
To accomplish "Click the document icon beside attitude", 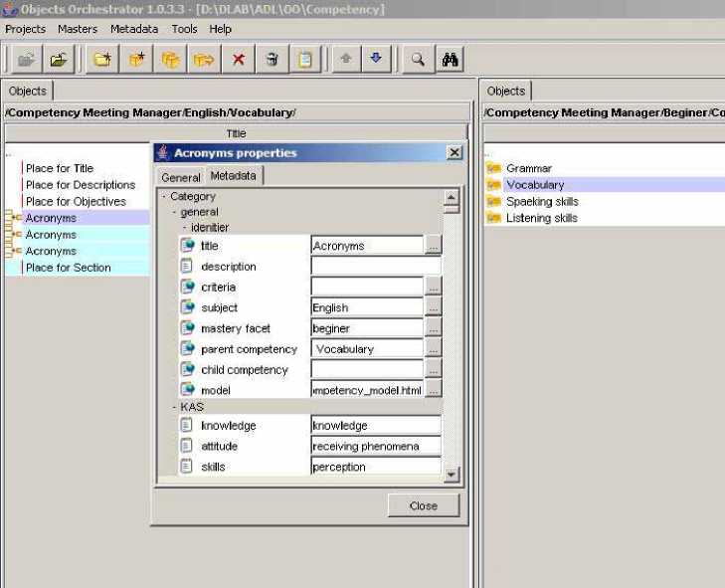I will point(186,446).
